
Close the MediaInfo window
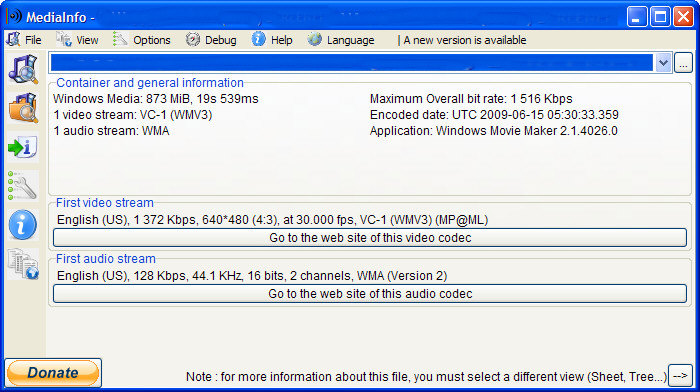coord(683,17)
